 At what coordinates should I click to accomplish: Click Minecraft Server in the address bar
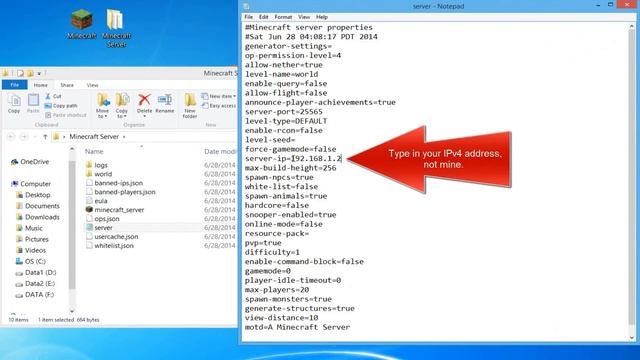point(94,137)
